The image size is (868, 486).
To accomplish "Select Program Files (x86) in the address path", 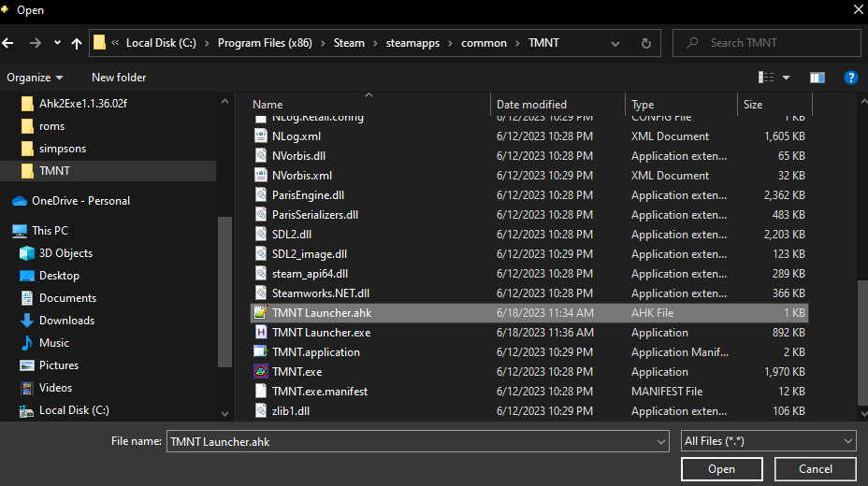I will [265, 43].
